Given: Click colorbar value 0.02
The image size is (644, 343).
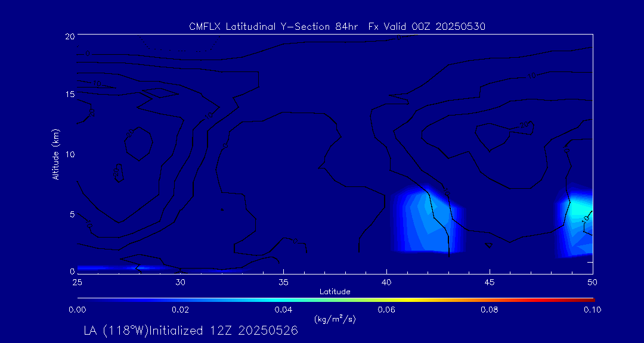Looking at the screenshot, I should tap(180, 310).
